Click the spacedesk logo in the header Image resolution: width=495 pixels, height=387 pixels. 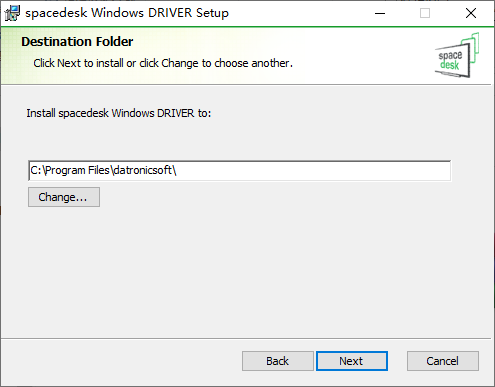(x=457, y=55)
